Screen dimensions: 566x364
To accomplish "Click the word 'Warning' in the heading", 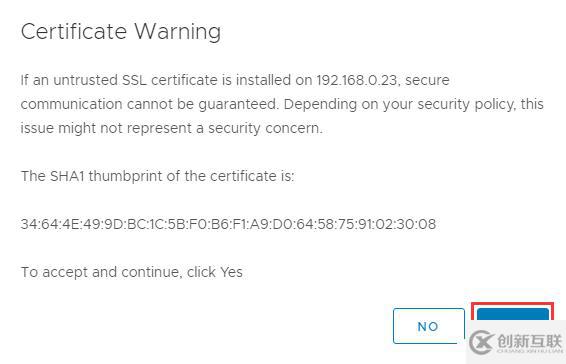I will click(x=178, y=32).
